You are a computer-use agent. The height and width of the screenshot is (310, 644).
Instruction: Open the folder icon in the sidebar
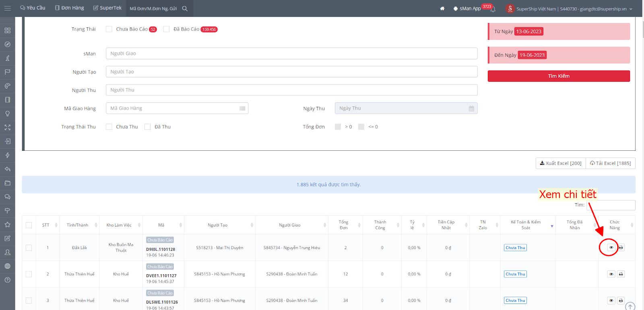pyautogui.click(x=7, y=183)
